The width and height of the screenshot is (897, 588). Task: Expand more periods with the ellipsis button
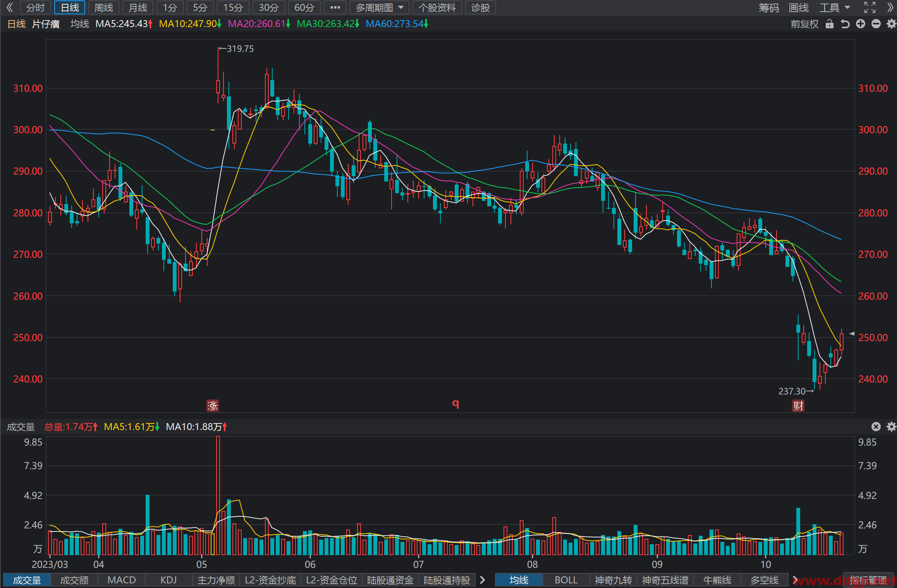[335, 7]
